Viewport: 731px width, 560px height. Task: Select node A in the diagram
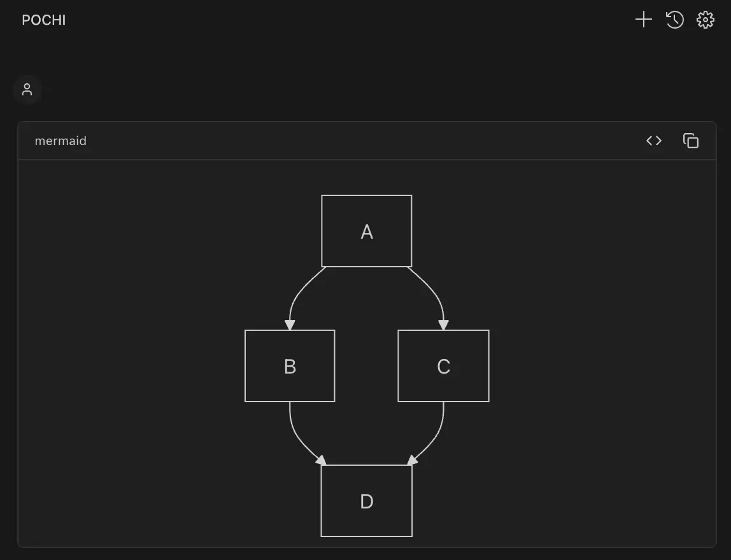(367, 231)
